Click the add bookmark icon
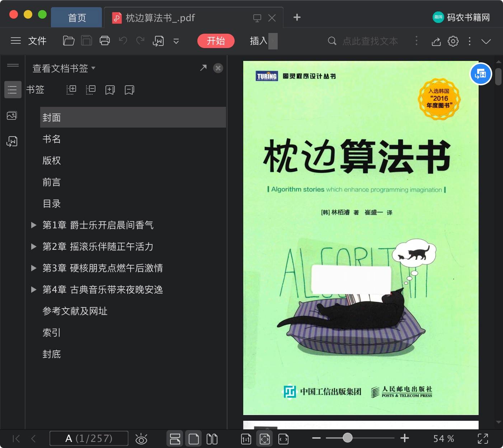The width and height of the screenshot is (503, 448). pyautogui.click(x=110, y=90)
